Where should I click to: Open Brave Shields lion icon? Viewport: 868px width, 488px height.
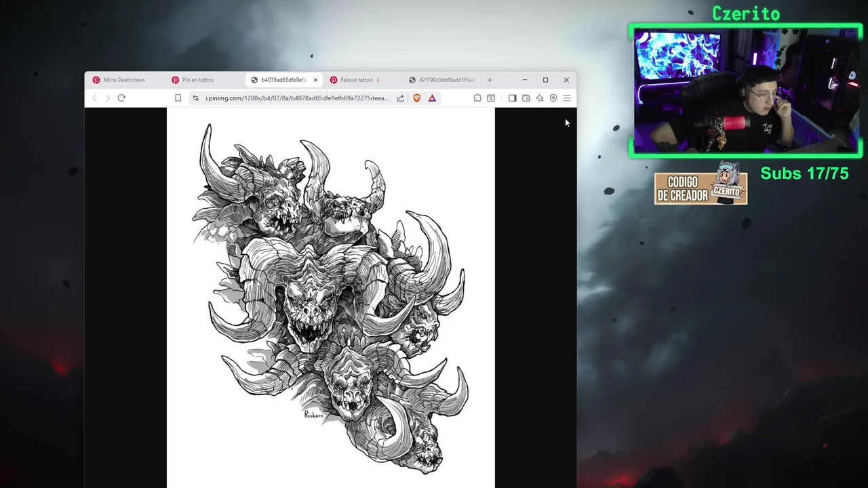[416, 98]
